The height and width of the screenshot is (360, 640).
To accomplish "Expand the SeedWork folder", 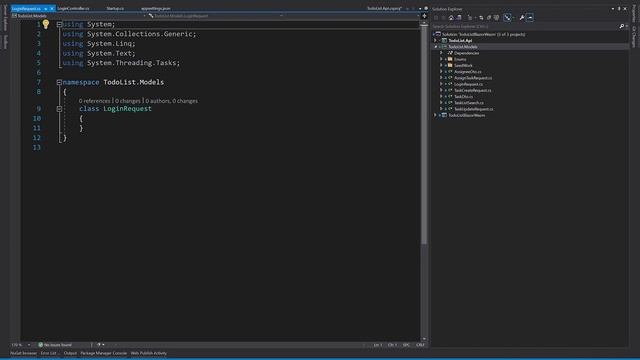I will pos(441,65).
